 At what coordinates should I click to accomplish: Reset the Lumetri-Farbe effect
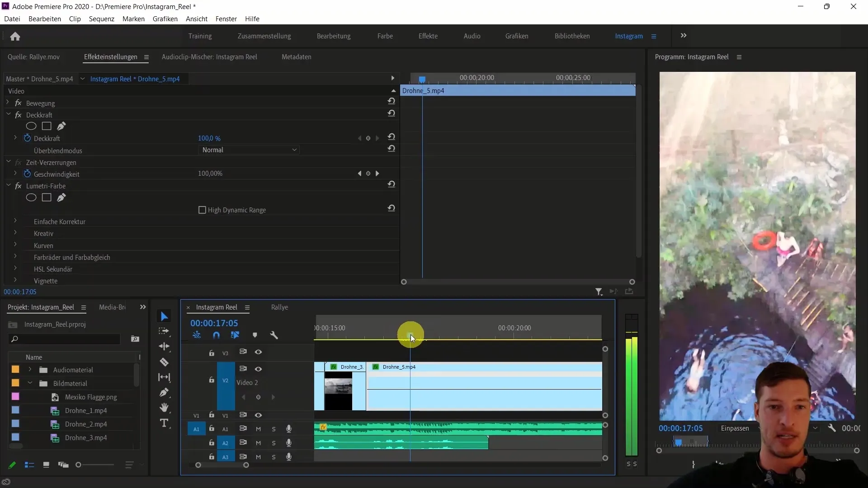pyautogui.click(x=392, y=184)
